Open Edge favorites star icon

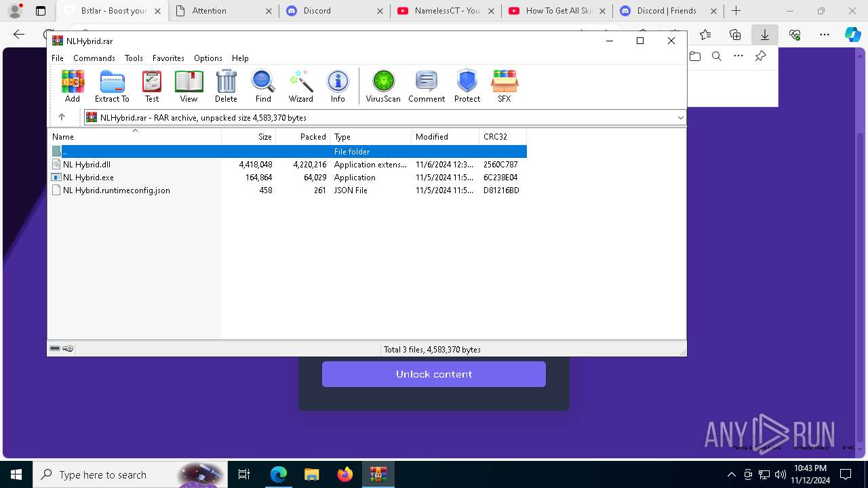click(x=705, y=35)
